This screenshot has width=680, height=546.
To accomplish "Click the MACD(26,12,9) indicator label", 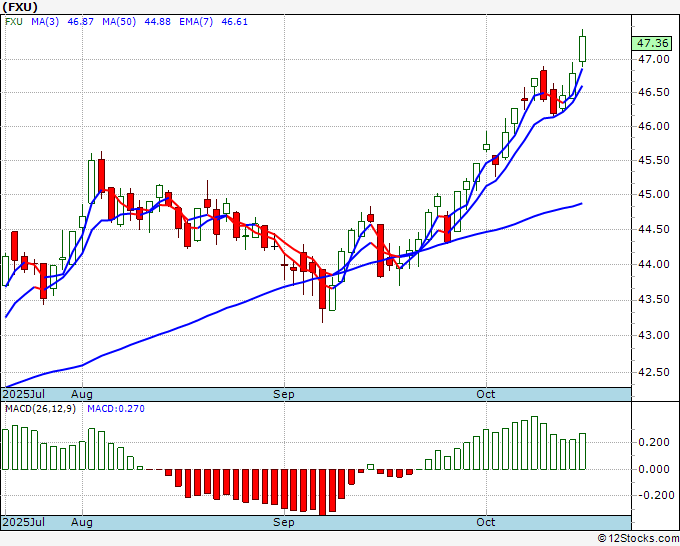I will (40, 409).
